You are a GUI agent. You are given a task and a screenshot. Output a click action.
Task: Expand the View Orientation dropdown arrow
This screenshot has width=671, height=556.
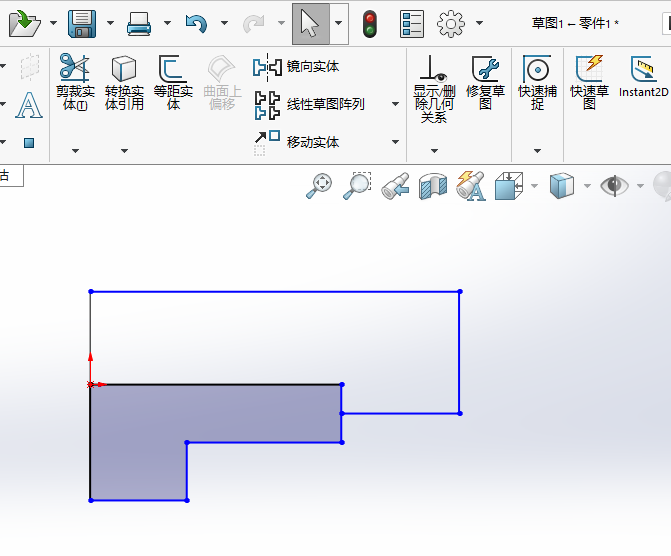tap(534, 186)
